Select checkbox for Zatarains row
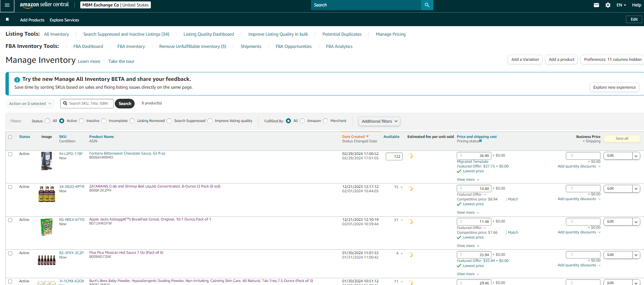The height and width of the screenshot is (285, 644). pos(10,187)
